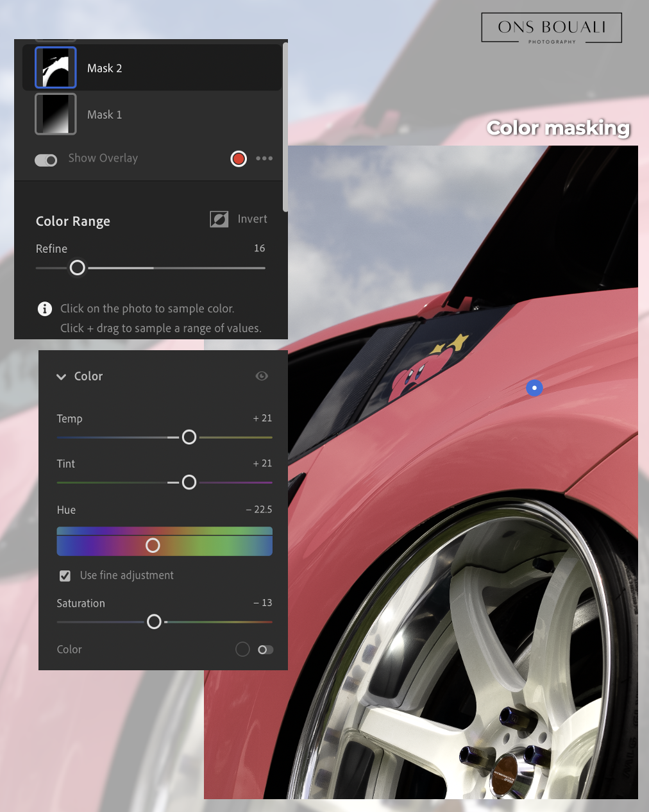The image size is (649, 812).
Task: Click the Temp slider handle
Action: [189, 437]
